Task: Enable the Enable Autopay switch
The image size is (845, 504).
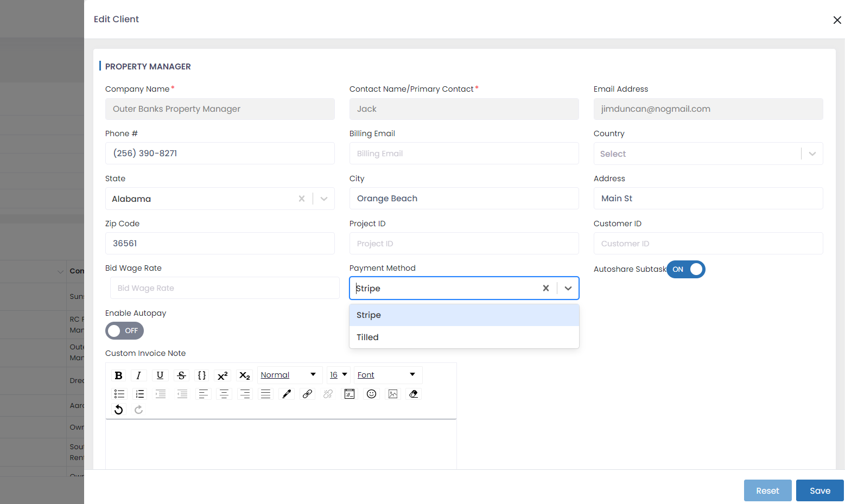Action: pos(124,330)
